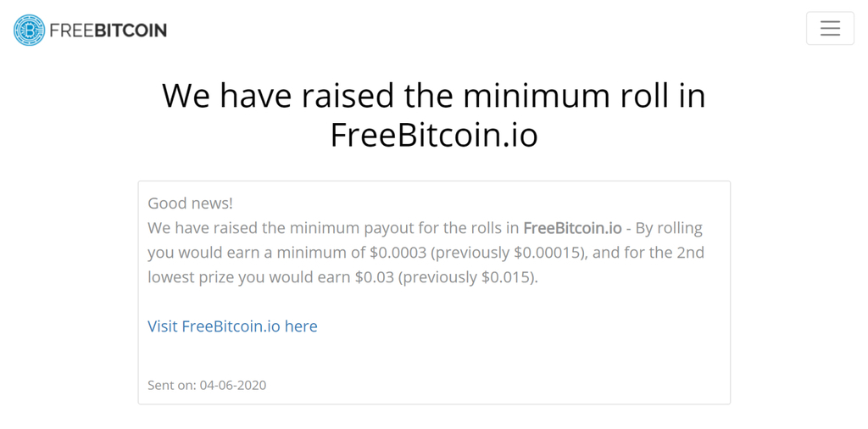
Task: Click the heading line "We have raised the minimum roll in"
Action: tap(433, 95)
